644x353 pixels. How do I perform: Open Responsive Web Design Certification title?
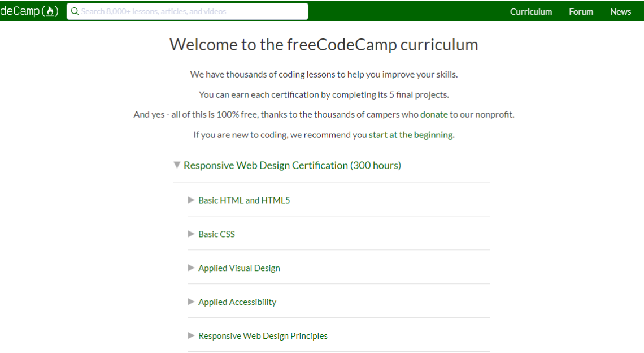(x=292, y=165)
